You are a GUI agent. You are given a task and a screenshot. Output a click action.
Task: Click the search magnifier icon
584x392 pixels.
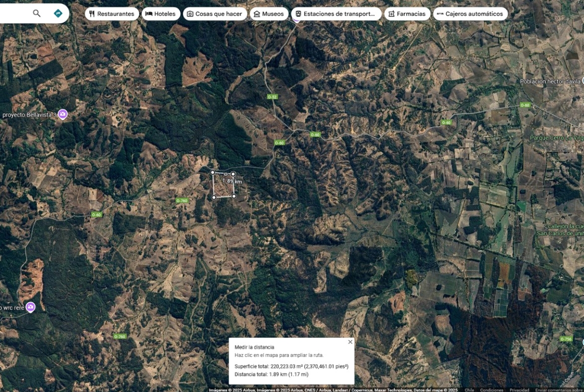click(x=36, y=13)
